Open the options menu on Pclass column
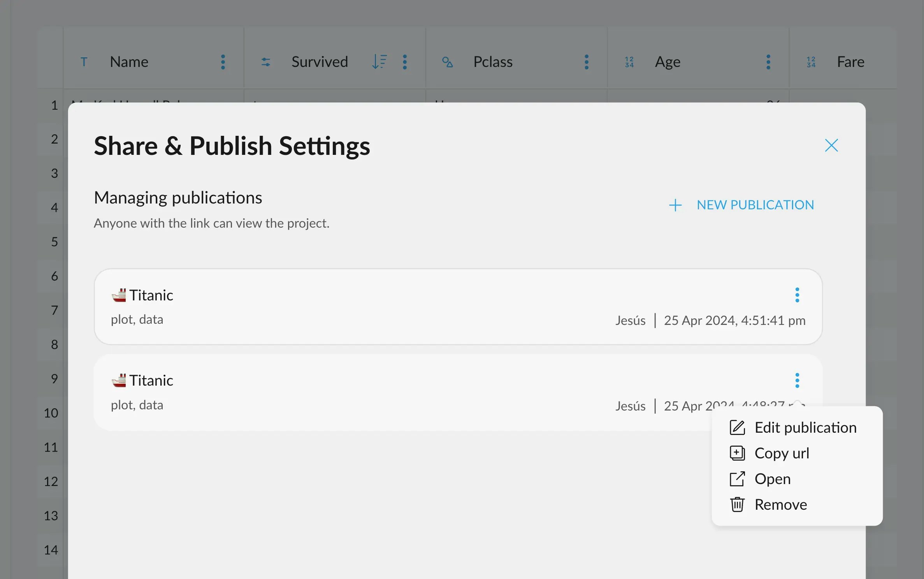Screen dimensions: 924x579 586,61
